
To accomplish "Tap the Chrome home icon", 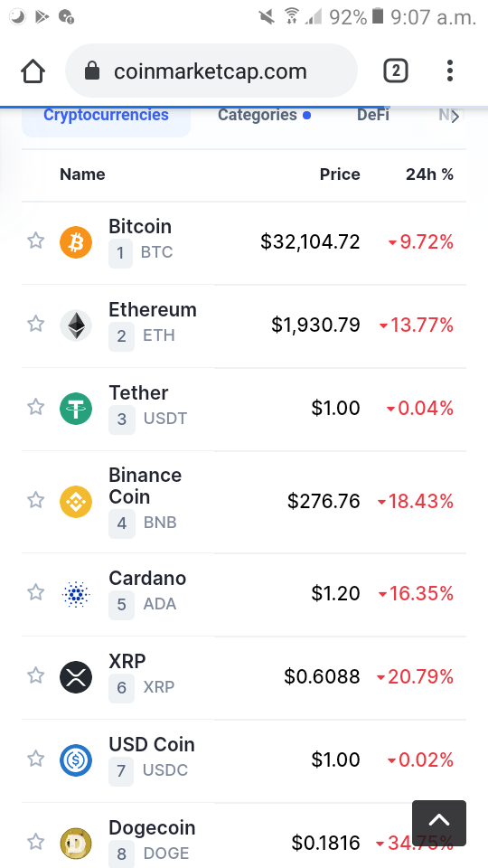I will 33,71.
